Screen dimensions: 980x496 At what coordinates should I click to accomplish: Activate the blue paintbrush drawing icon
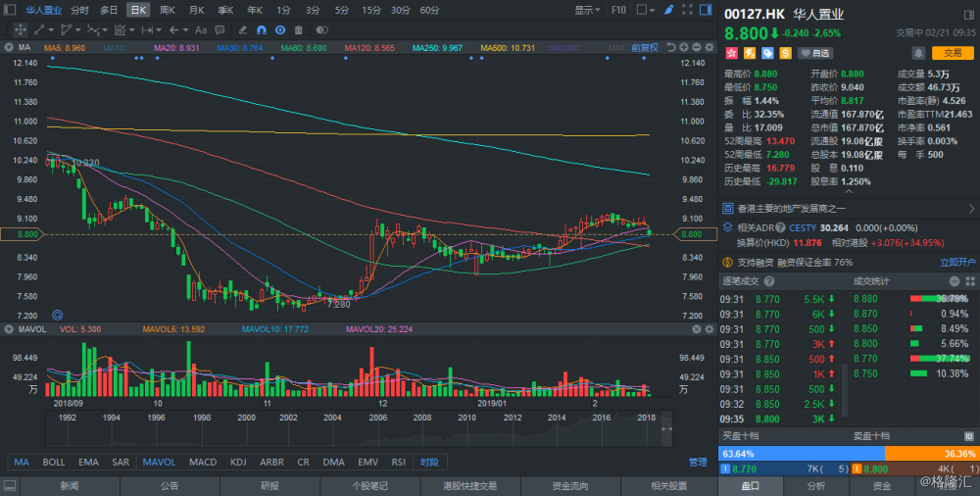tap(668, 10)
